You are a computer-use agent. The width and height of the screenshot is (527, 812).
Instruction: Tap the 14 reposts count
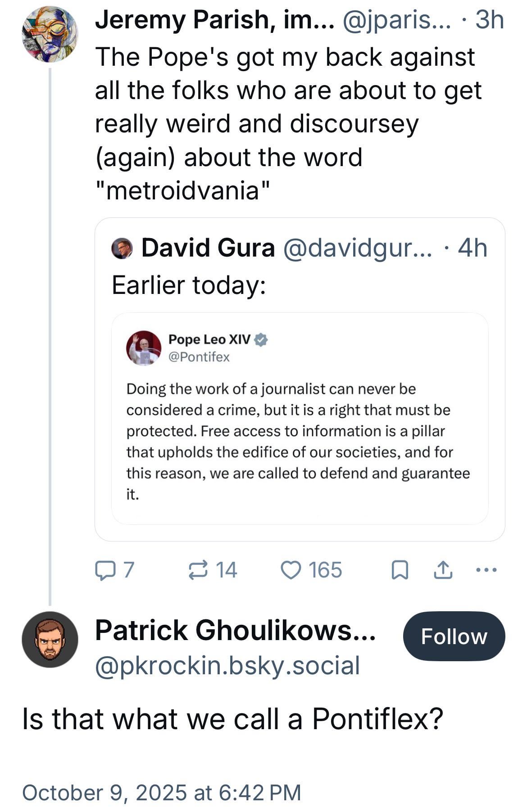[227, 570]
